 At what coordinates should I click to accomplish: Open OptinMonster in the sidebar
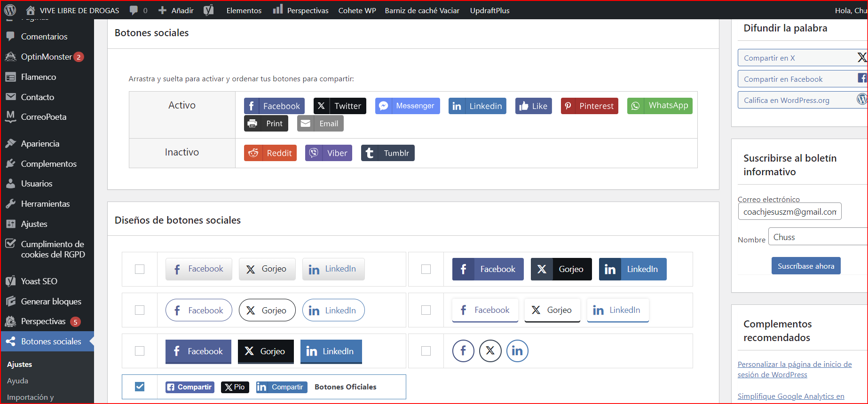coord(47,57)
